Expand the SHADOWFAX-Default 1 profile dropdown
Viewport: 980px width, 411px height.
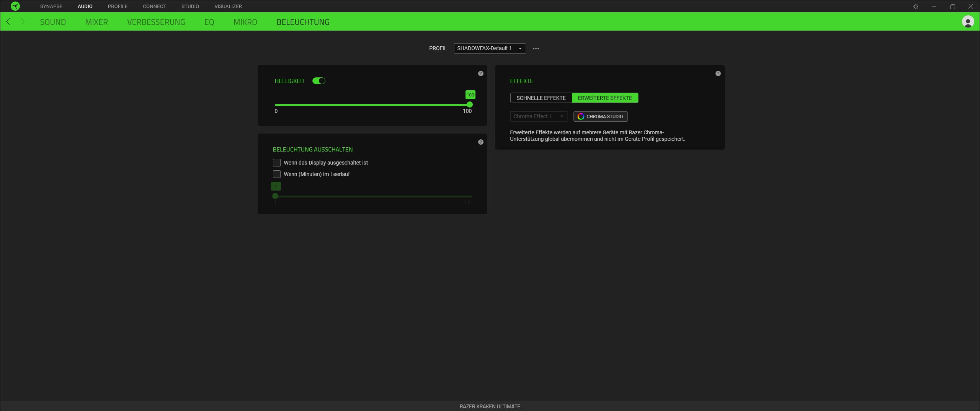[x=489, y=49]
